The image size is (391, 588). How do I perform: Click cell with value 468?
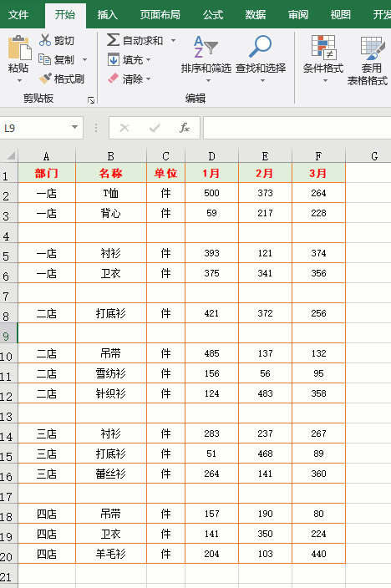[x=265, y=454]
